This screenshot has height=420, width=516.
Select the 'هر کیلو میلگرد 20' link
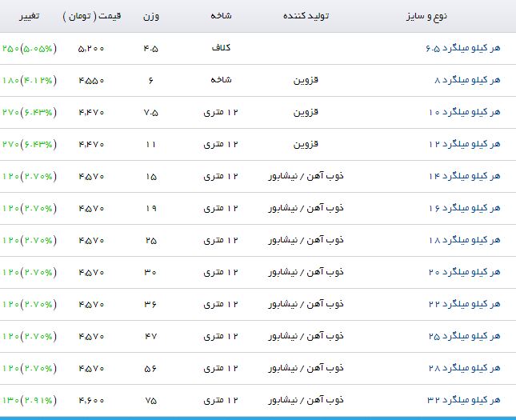pos(464,273)
